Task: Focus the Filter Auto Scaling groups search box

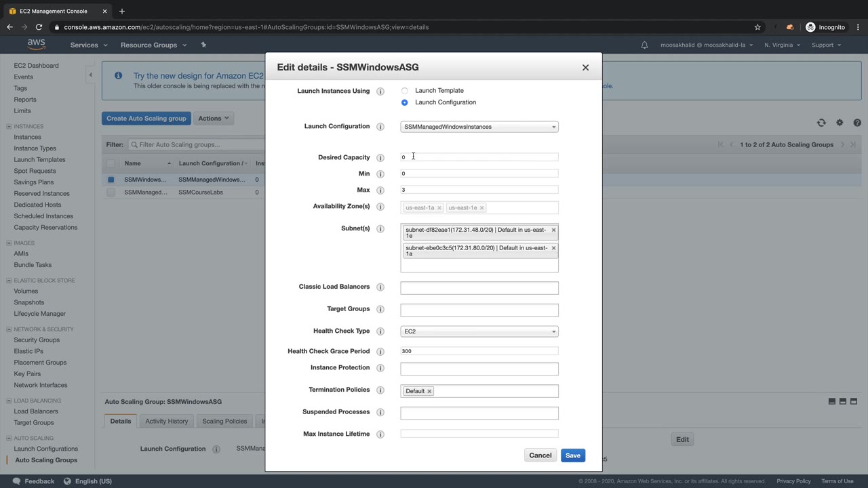Action: (x=196, y=144)
